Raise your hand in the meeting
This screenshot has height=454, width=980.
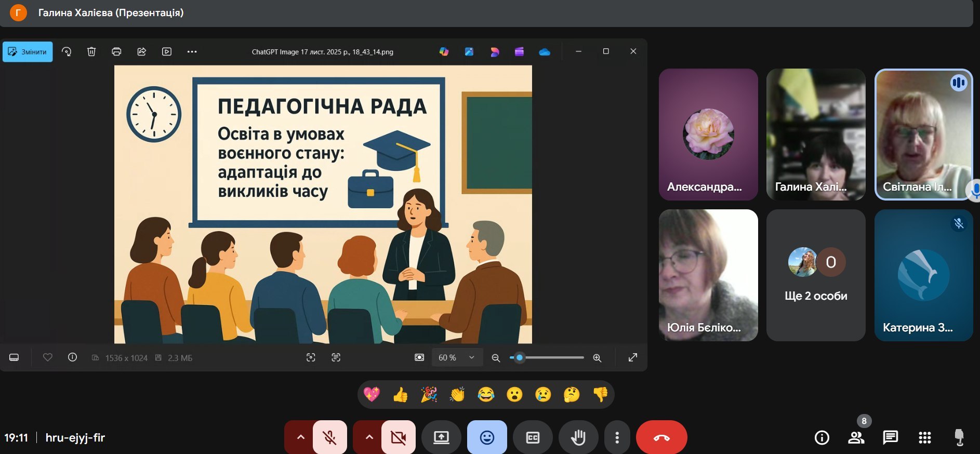[x=578, y=438]
